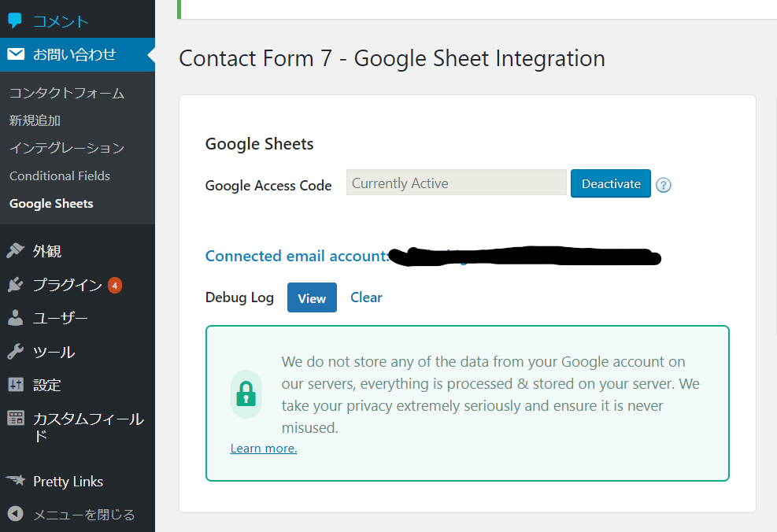777x532 pixels.
Task: Open the コンタクトフォーム submenu item
Action: click(67, 93)
